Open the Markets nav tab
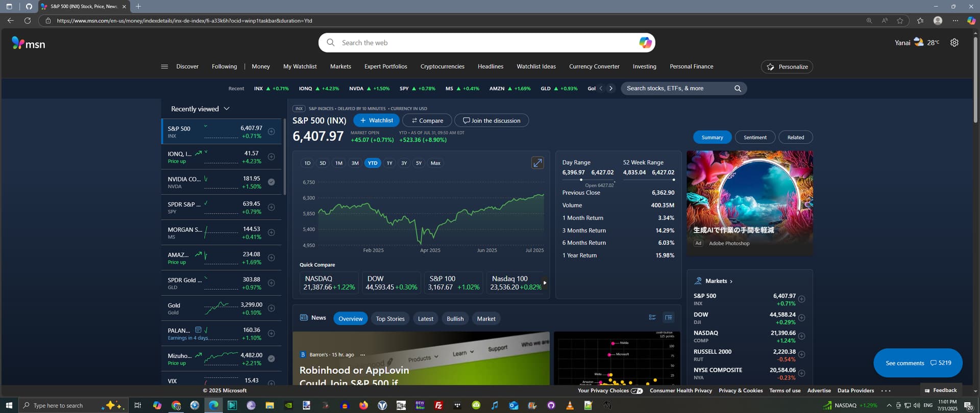Screen dimensions: 980x413 (340, 67)
